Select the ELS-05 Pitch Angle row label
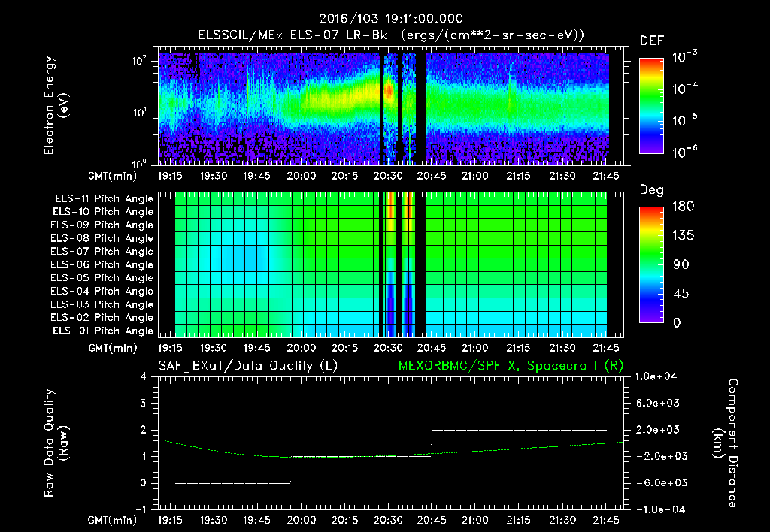The height and width of the screenshot is (532, 770). (x=102, y=278)
